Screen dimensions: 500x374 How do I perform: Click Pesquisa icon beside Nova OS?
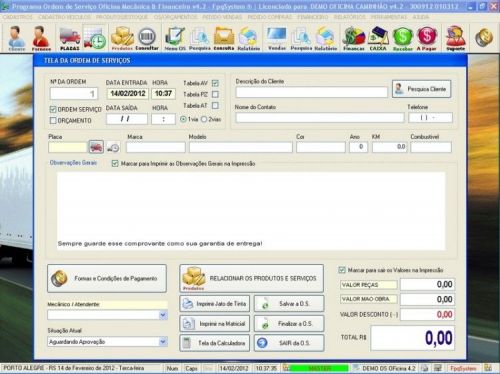tap(200, 39)
